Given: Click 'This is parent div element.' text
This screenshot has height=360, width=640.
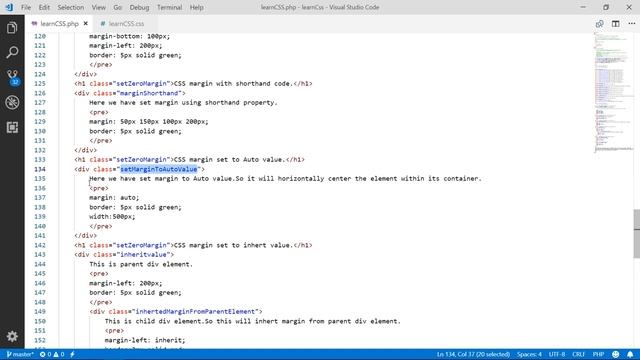Looking at the screenshot, I should pos(141,264).
